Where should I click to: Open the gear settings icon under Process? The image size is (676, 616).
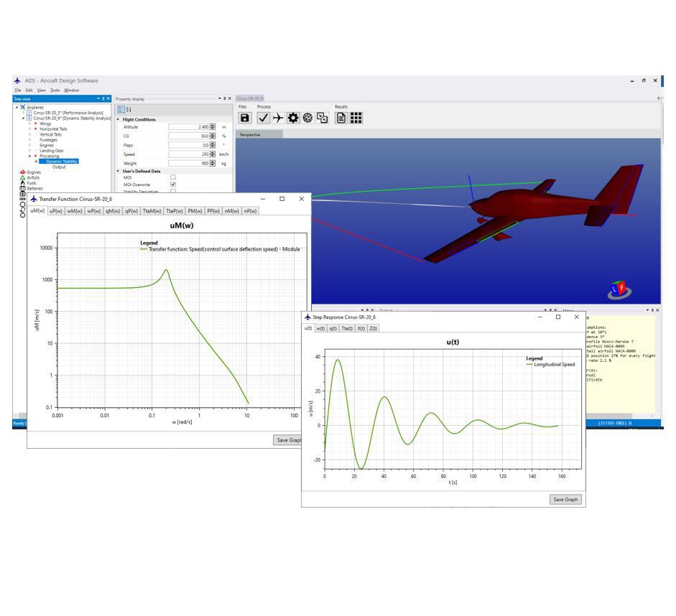pos(295,117)
